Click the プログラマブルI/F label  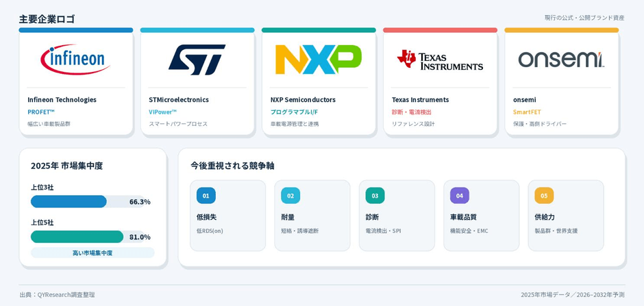tap(294, 112)
